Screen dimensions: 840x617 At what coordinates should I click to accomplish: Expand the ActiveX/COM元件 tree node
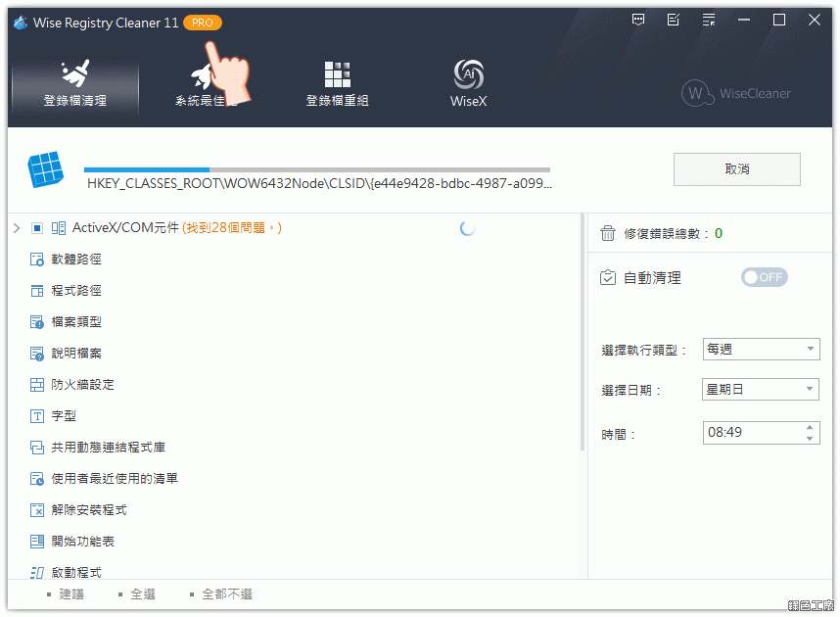[x=17, y=228]
